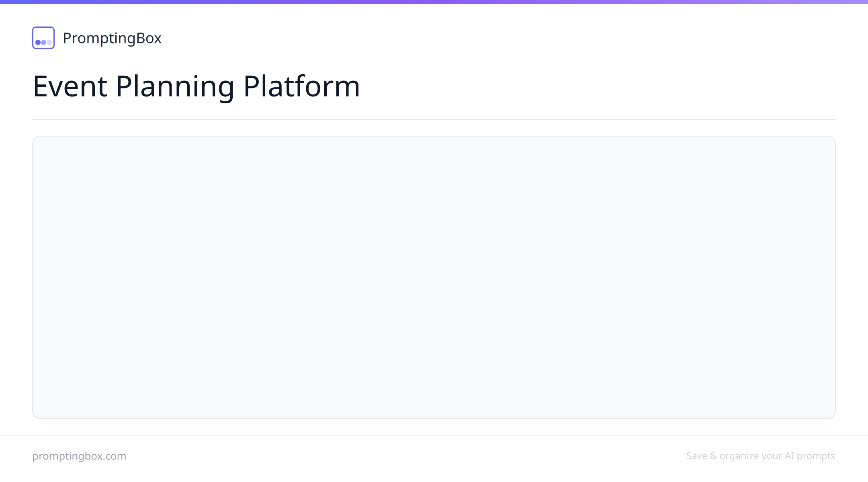Open the promptingbox.com footer link
Viewport: 868px width, 482px height.
click(x=79, y=456)
